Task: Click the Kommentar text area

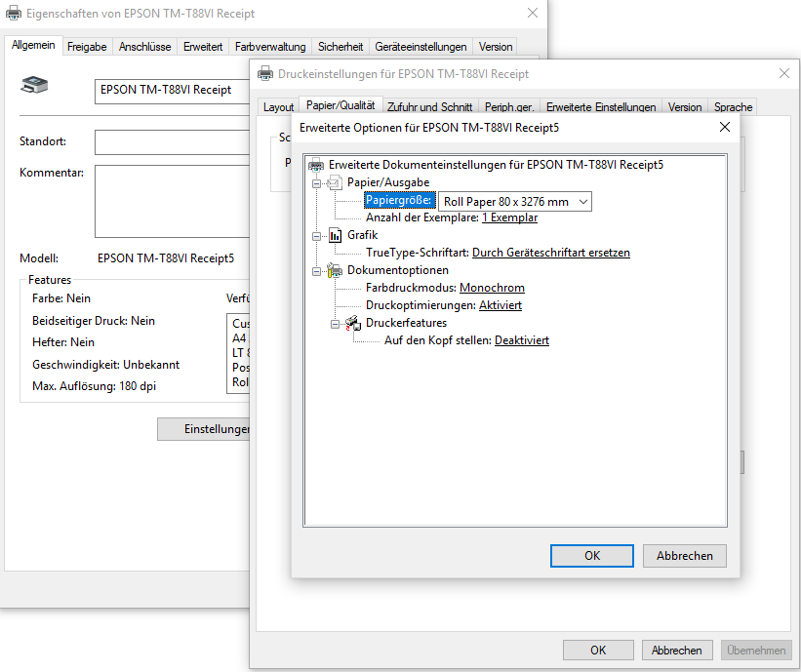Action: [172, 201]
